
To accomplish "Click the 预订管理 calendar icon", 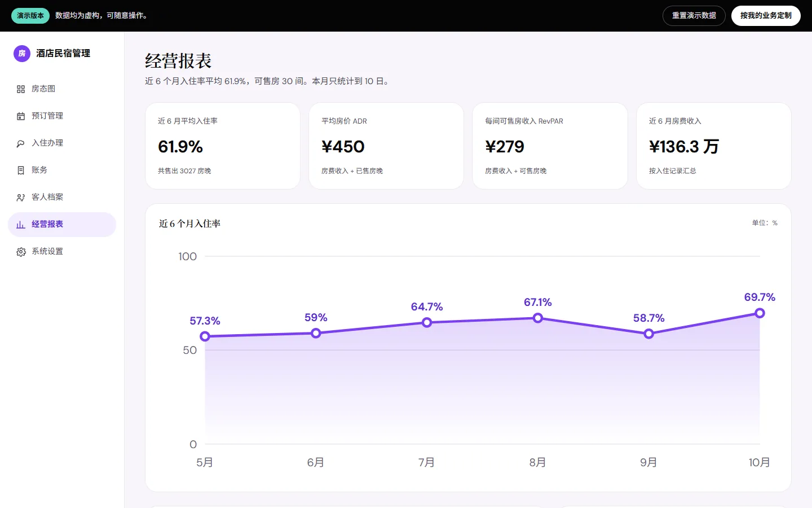I will [x=21, y=116].
